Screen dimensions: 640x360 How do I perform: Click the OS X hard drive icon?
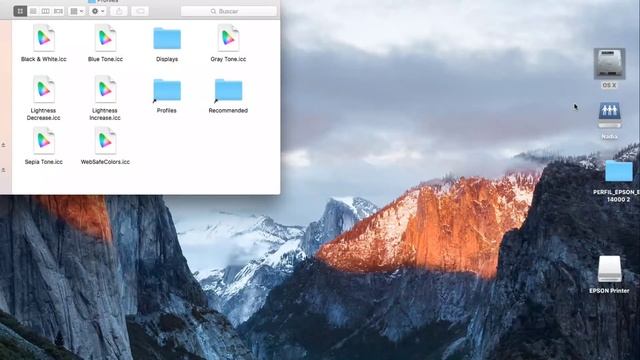click(x=609, y=64)
